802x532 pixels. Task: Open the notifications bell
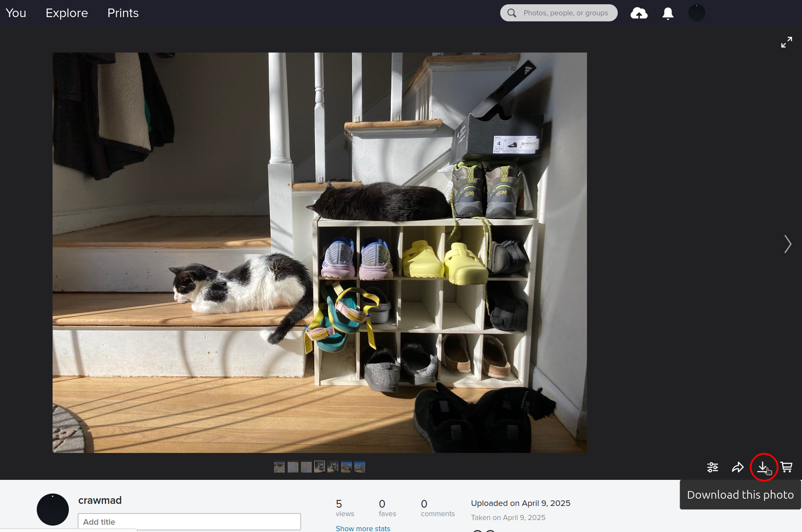click(x=668, y=13)
